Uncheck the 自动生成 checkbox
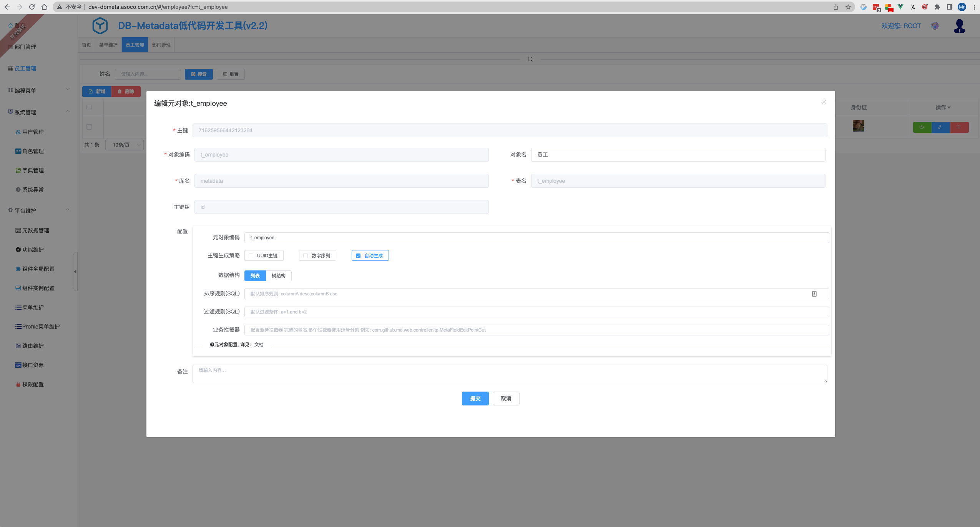 (358, 256)
